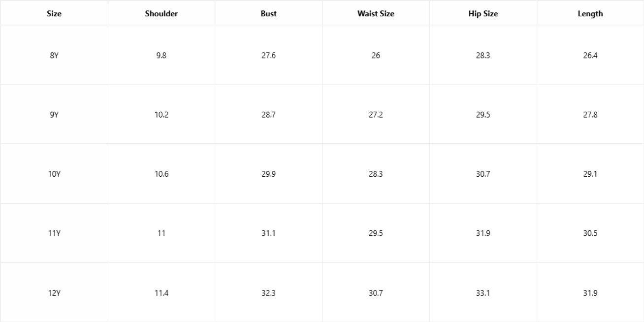Select waist value 26
644x322 pixels.
(376, 56)
